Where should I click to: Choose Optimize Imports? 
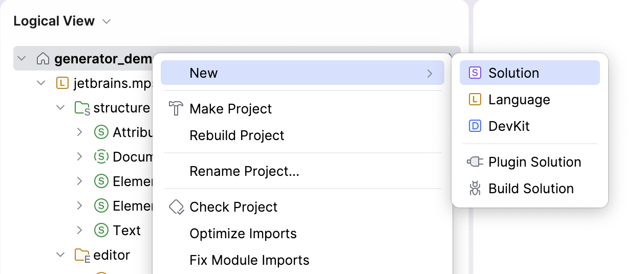click(243, 234)
